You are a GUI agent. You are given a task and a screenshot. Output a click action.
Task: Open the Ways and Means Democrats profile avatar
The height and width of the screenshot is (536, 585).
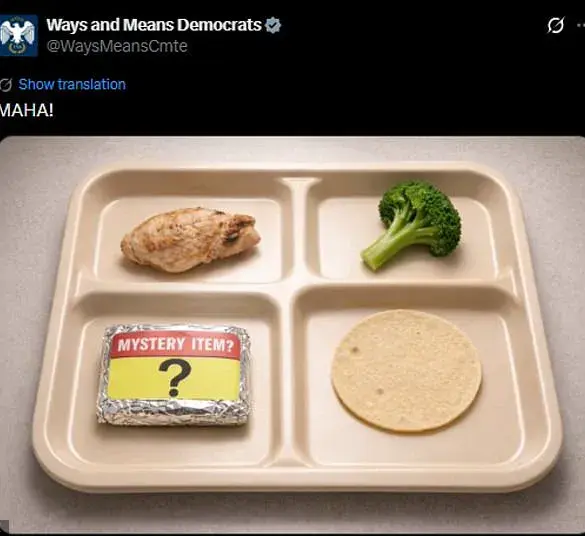point(18,35)
